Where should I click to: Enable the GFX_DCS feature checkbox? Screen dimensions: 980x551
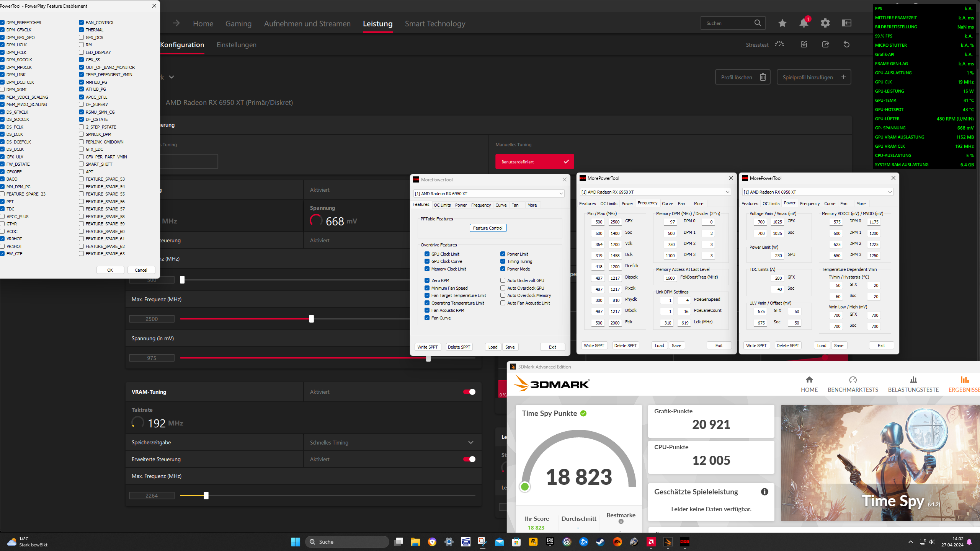click(82, 37)
